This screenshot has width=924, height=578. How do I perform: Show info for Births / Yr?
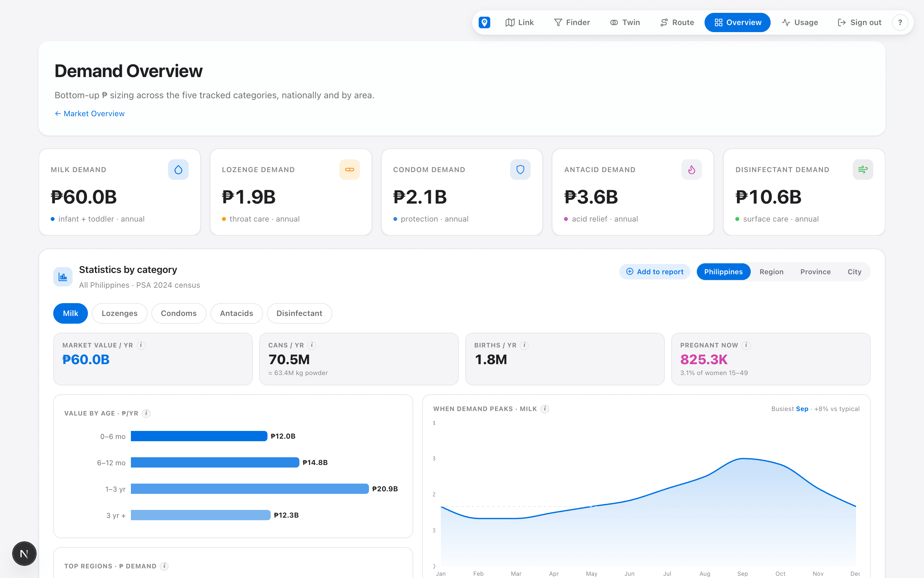(x=525, y=345)
